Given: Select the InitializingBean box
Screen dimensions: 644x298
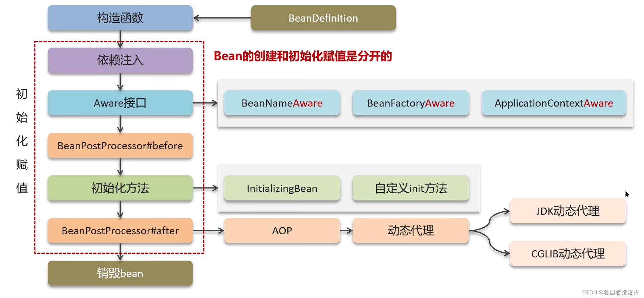Looking at the screenshot, I should point(282,188).
